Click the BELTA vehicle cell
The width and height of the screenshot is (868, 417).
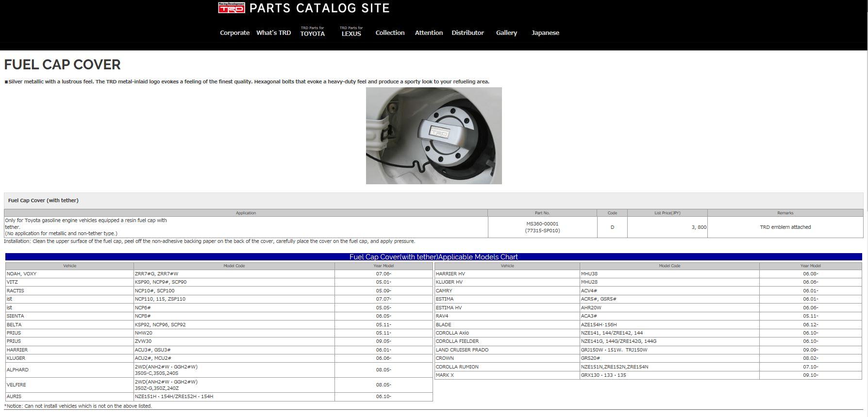pos(69,325)
